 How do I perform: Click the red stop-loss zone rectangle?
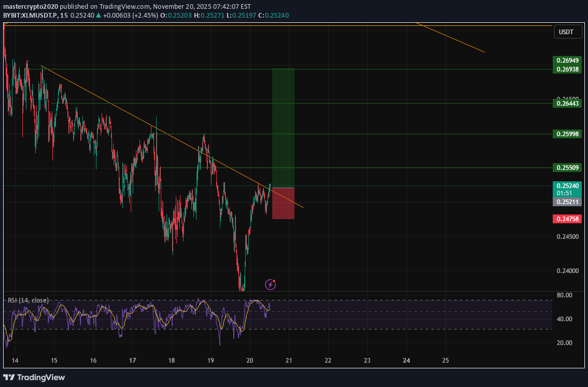coord(283,203)
